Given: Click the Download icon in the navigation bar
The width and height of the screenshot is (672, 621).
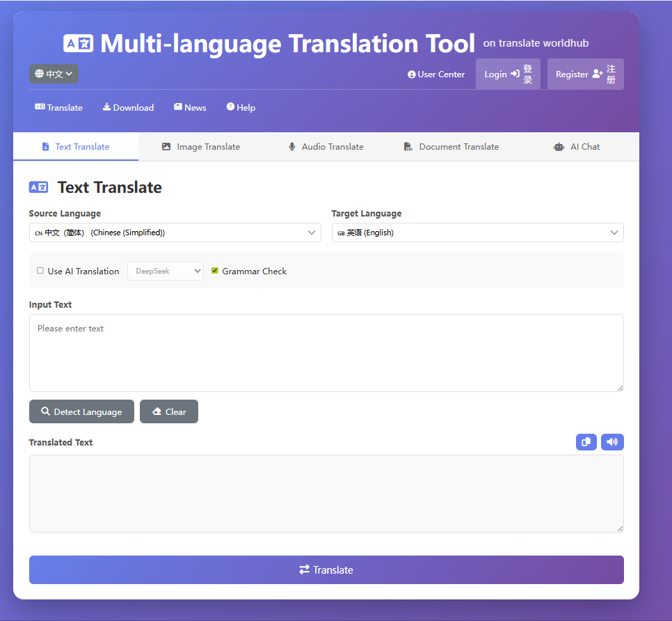Looking at the screenshot, I should point(108,107).
